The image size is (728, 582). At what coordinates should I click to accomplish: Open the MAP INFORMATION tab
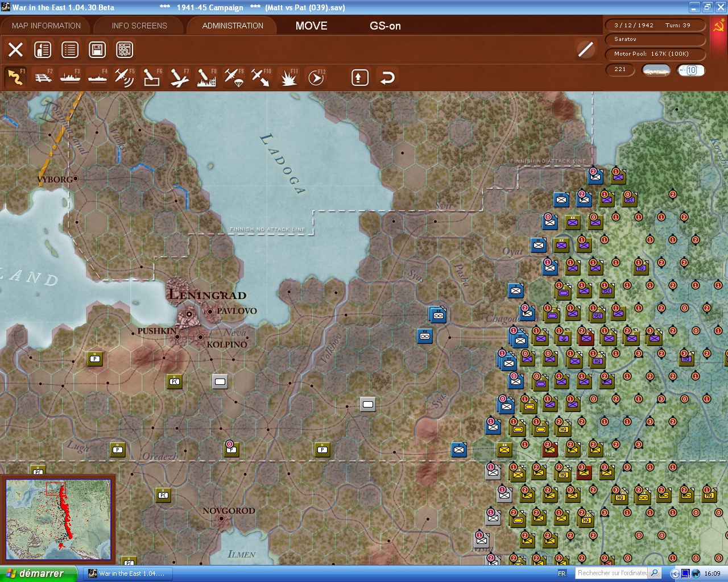tap(46, 26)
